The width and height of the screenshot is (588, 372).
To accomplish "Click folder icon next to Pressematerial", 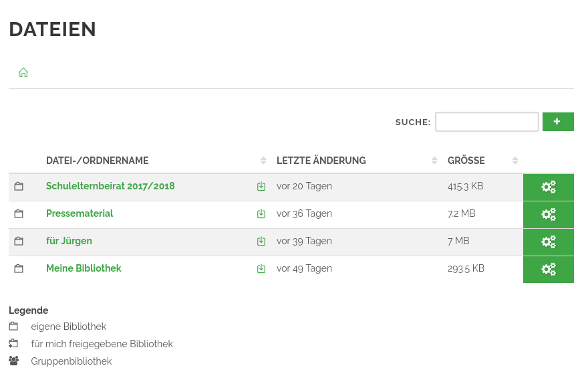I will (x=19, y=213).
